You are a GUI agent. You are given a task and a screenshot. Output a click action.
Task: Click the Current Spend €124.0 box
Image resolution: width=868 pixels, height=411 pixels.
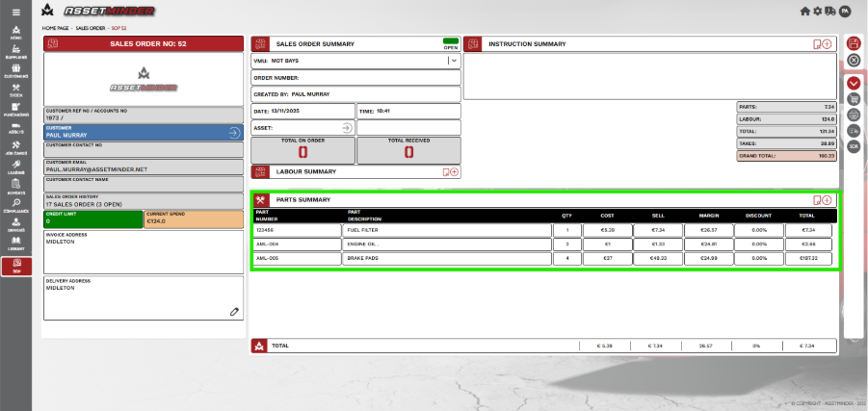[x=194, y=219]
